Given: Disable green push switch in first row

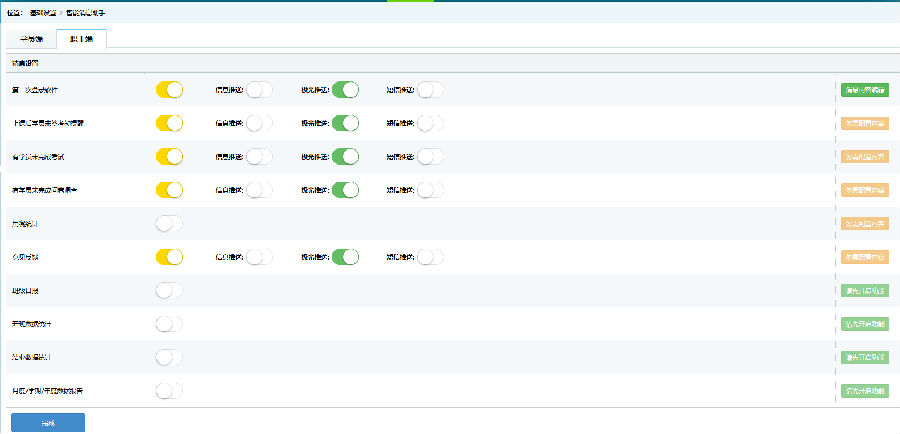Looking at the screenshot, I should 346,90.
